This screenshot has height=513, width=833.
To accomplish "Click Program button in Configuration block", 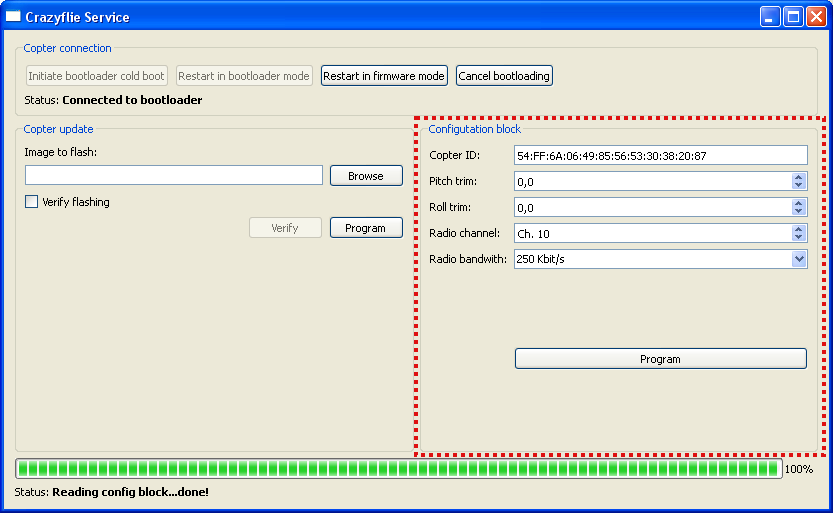I will click(x=660, y=359).
